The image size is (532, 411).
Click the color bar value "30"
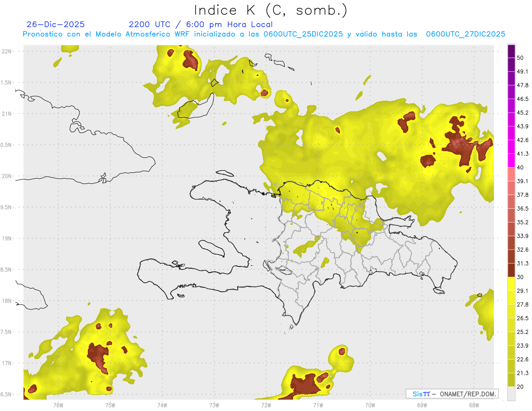point(520,277)
